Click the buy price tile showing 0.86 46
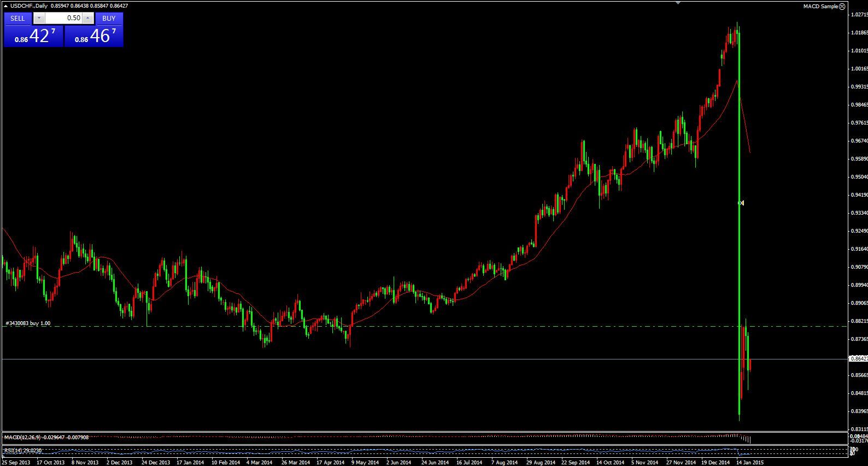This screenshot has height=466, width=868. click(93, 36)
